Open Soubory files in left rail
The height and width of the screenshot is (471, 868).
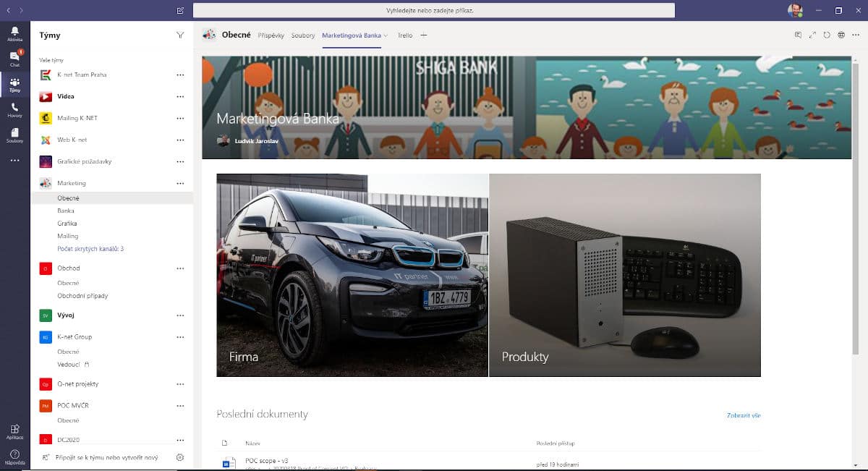(14, 135)
